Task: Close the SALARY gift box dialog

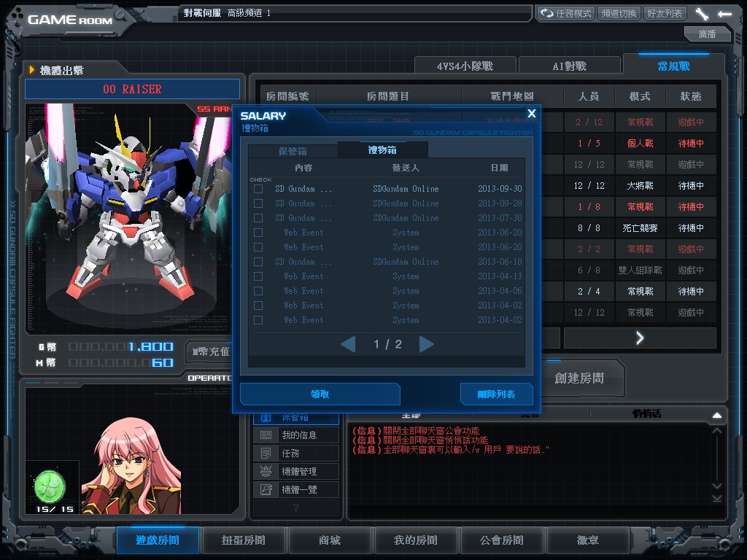Action: 532,113
